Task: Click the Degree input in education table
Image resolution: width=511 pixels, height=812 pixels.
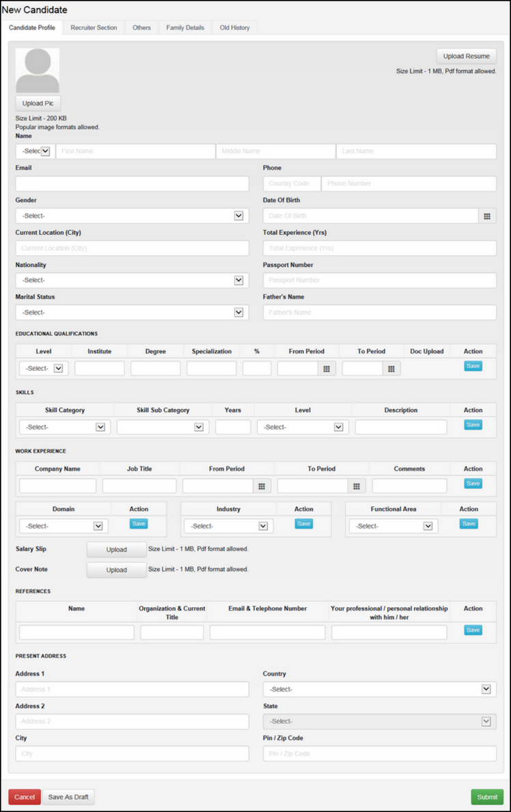Action: pyautogui.click(x=156, y=368)
